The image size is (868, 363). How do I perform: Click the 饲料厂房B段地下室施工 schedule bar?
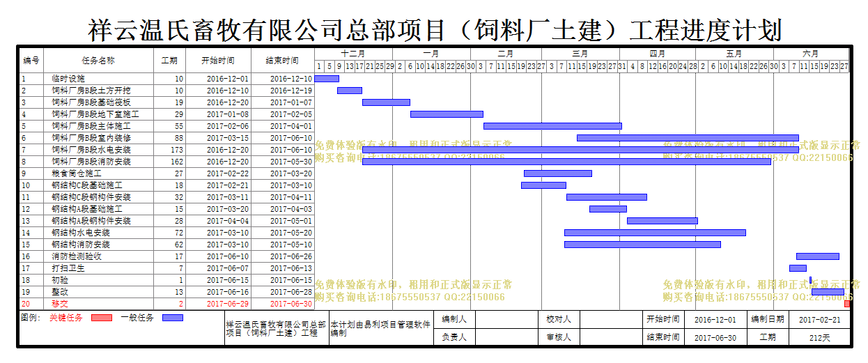pyautogui.click(x=447, y=114)
